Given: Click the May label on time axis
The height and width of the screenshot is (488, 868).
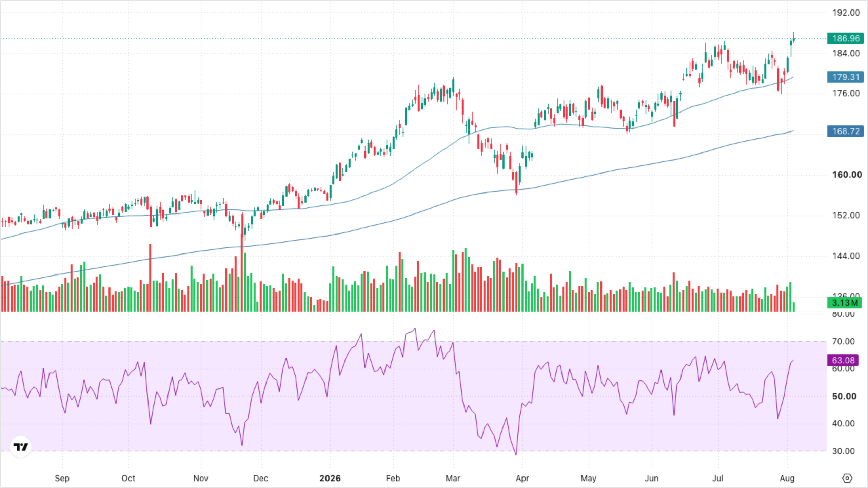Looking at the screenshot, I should pyautogui.click(x=588, y=479).
